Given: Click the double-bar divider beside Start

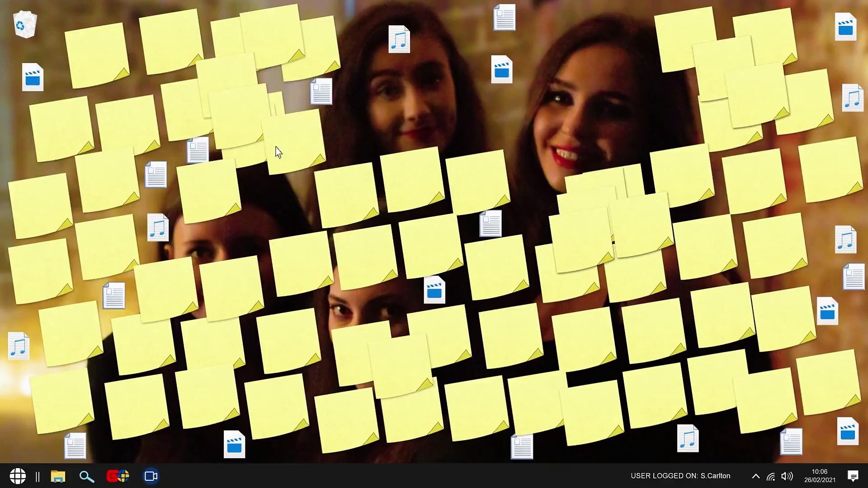Looking at the screenshot, I should (x=38, y=476).
